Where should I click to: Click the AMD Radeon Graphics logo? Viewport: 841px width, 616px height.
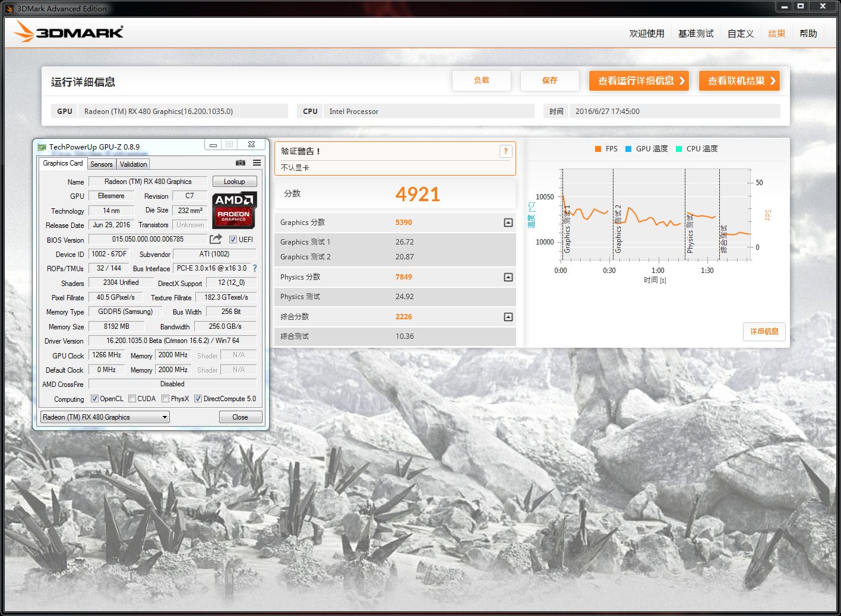233,211
